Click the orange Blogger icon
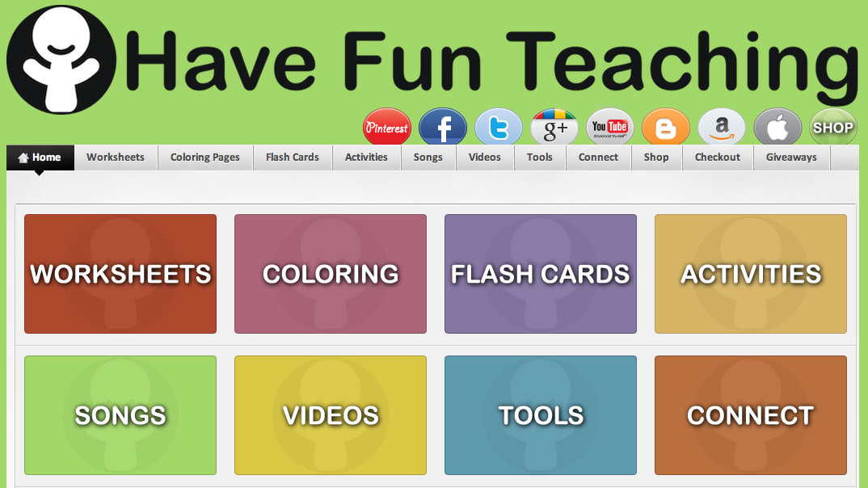The height and width of the screenshot is (488, 868). click(x=666, y=128)
